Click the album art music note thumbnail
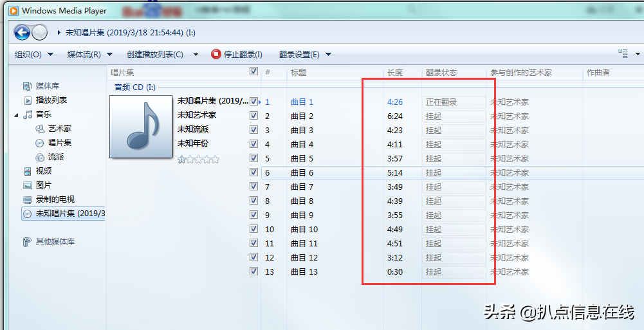This screenshot has width=644, height=330. pos(141,127)
